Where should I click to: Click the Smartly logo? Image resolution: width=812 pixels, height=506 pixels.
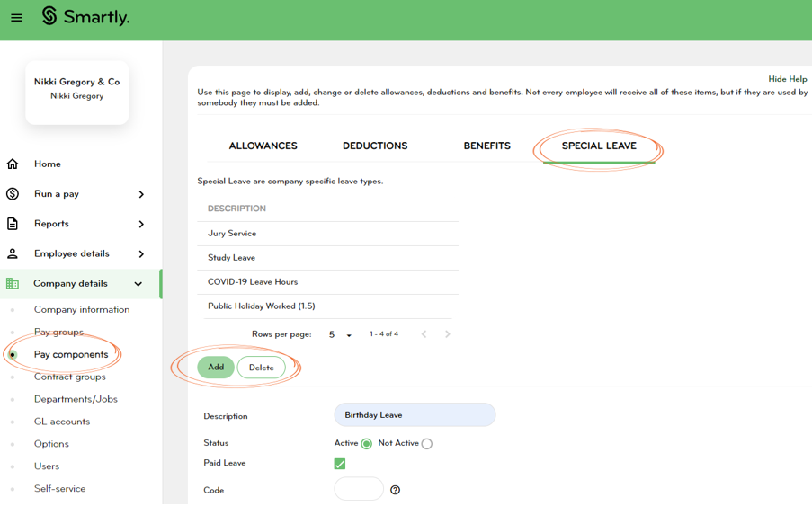pyautogui.click(x=85, y=17)
